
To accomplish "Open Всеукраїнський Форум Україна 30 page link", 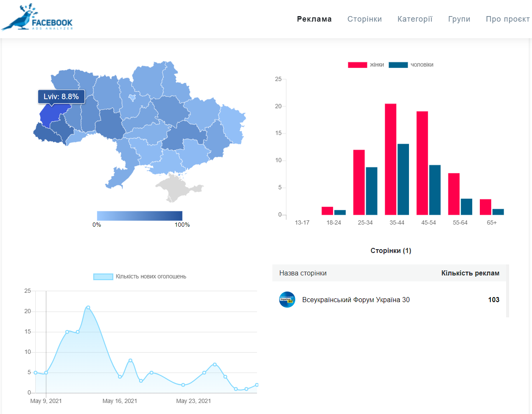I will pyautogui.click(x=356, y=300).
